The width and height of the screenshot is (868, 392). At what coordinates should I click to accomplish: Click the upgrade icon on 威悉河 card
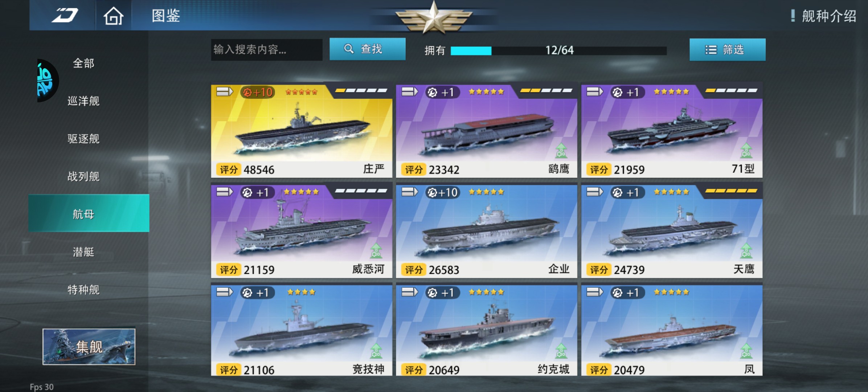point(376,251)
